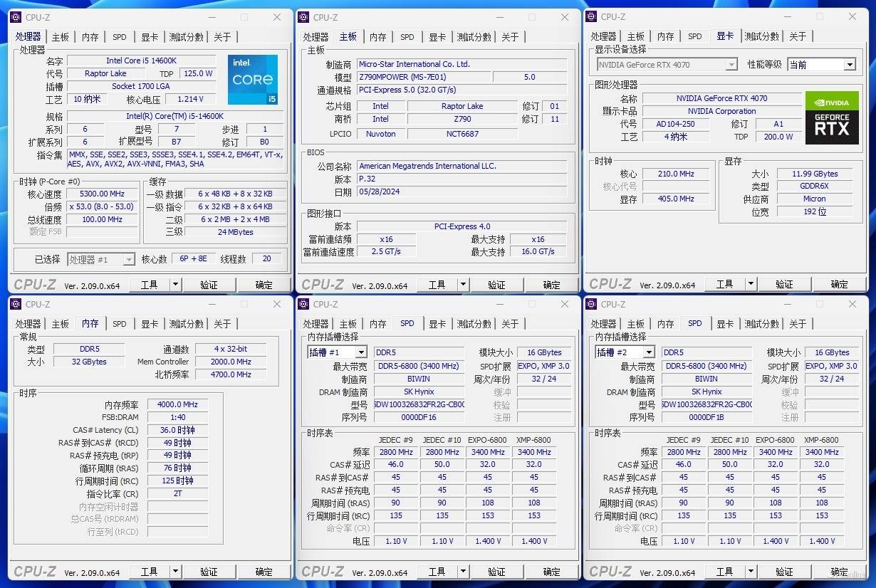Select 关于 tab in graphics card window
876x588 pixels.
tap(798, 37)
